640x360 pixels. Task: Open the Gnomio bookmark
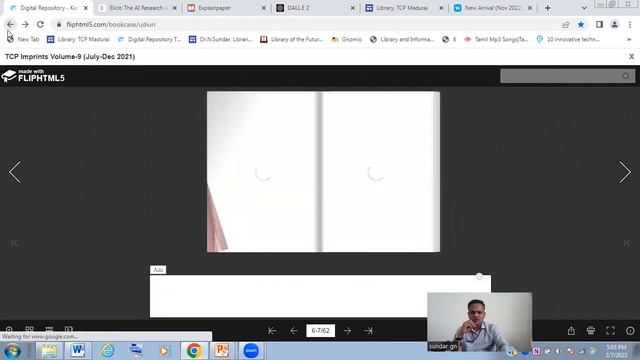click(x=347, y=40)
